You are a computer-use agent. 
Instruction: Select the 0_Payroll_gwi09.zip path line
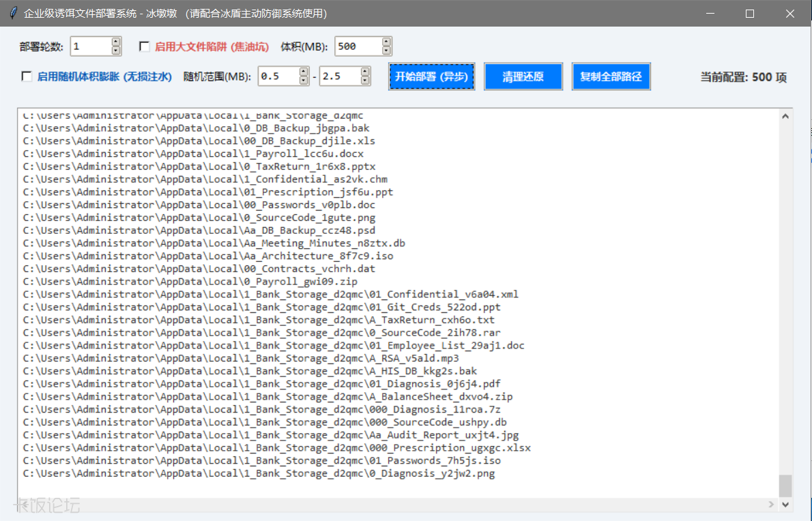pos(190,282)
